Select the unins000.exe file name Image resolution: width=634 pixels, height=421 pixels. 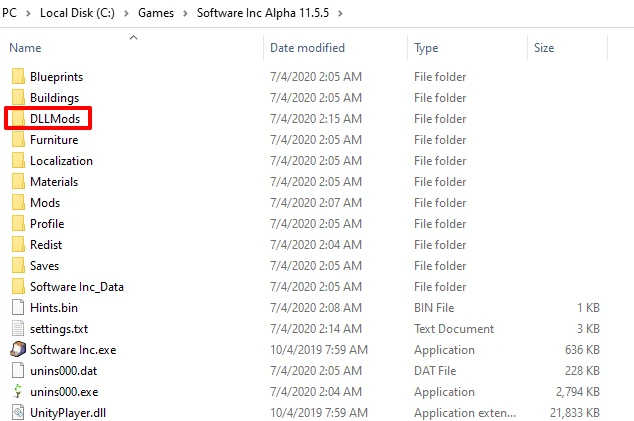64,392
